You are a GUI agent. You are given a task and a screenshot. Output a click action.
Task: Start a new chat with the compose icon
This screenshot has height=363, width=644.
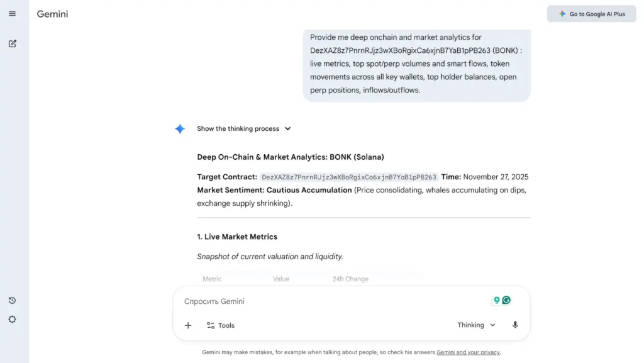click(x=13, y=43)
